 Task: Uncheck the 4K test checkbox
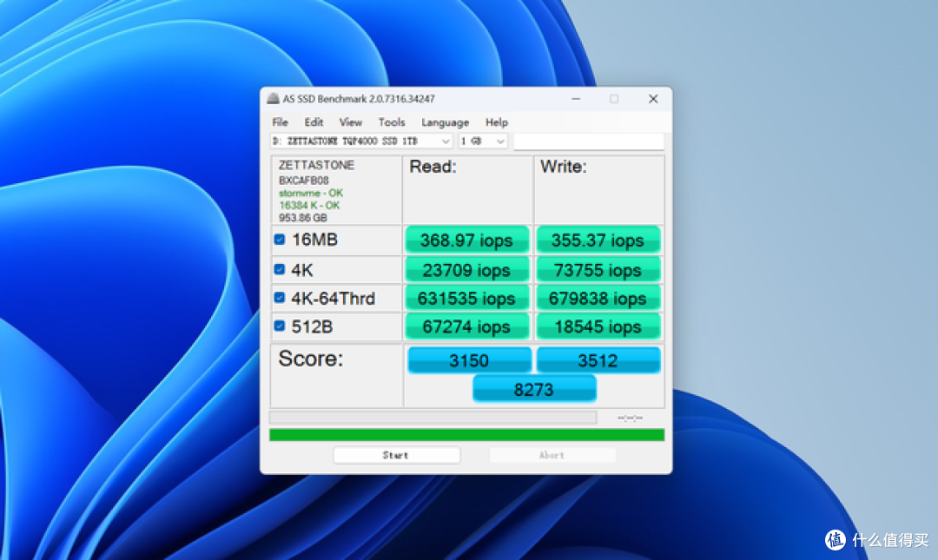pyautogui.click(x=280, y=269)
